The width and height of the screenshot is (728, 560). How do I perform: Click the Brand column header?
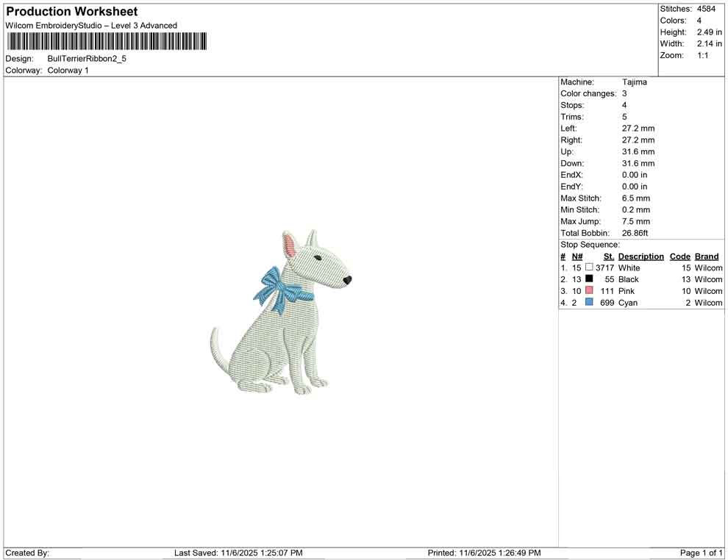pos(706,256)
